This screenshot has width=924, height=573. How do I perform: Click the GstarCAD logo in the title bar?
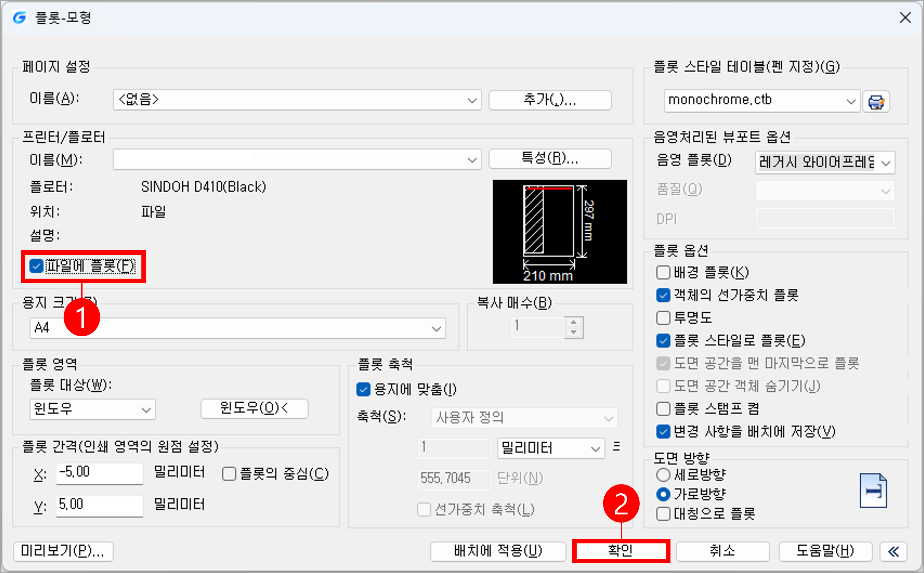click(20, 17)
